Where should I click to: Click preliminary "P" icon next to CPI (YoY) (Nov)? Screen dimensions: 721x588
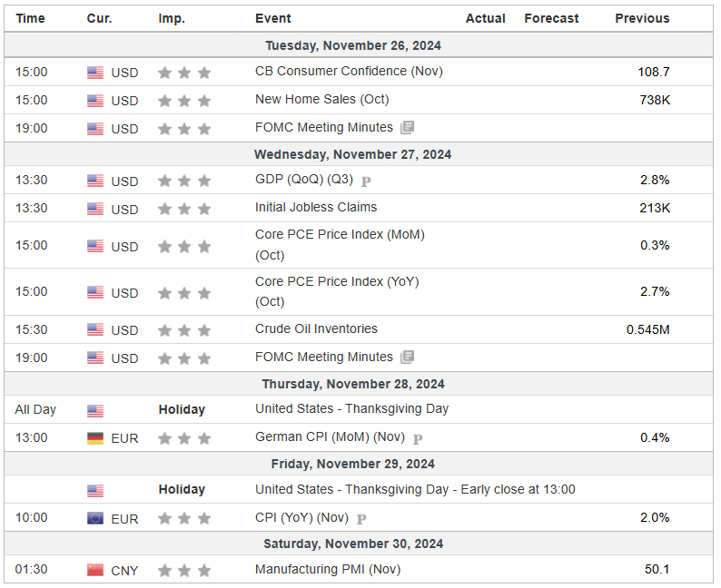361,518
